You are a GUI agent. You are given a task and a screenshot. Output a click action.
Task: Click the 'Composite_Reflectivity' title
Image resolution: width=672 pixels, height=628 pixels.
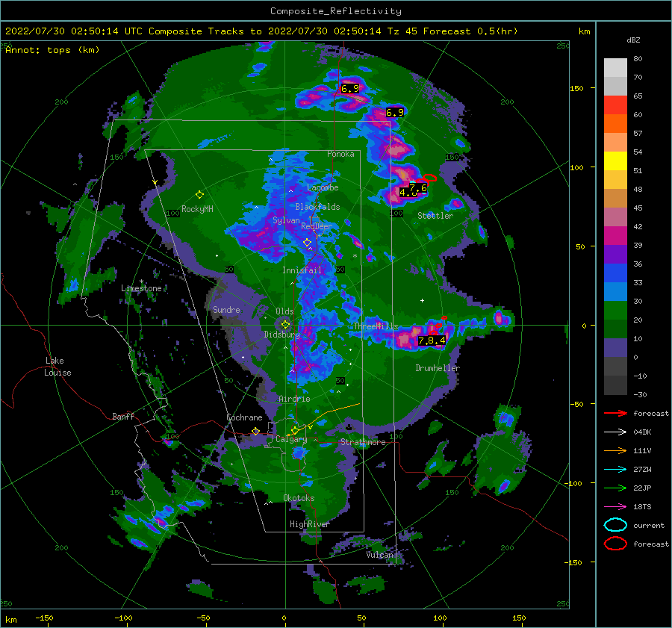[336, 11]
